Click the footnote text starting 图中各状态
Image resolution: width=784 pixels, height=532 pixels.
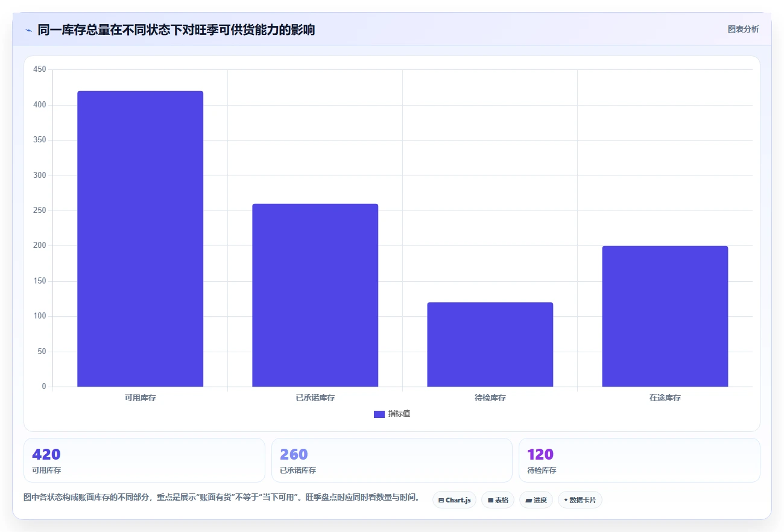pyautogui.click(x=221, y=498)
